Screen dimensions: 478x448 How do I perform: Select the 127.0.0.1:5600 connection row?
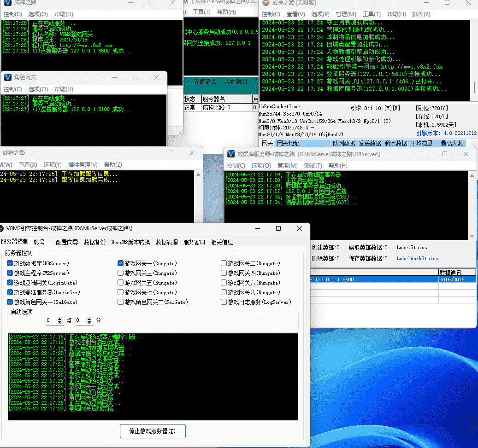pyautogui.click(x=393, y=279)
